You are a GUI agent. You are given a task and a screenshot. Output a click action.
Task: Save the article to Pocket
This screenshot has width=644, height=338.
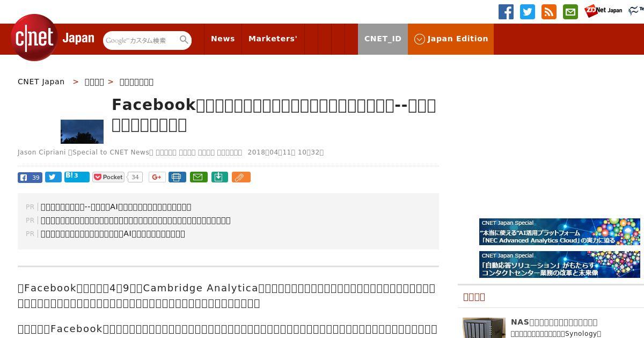click(108, 177)
